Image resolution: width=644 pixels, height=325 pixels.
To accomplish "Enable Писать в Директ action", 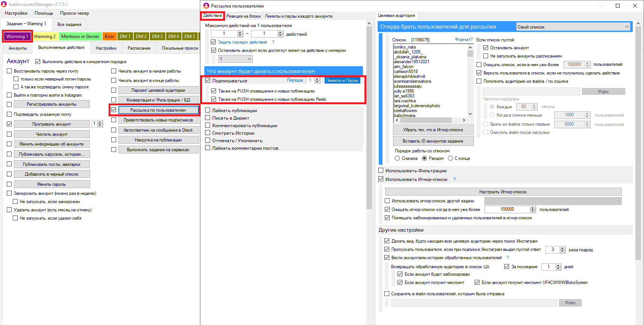I will click(x=207, y=118).
